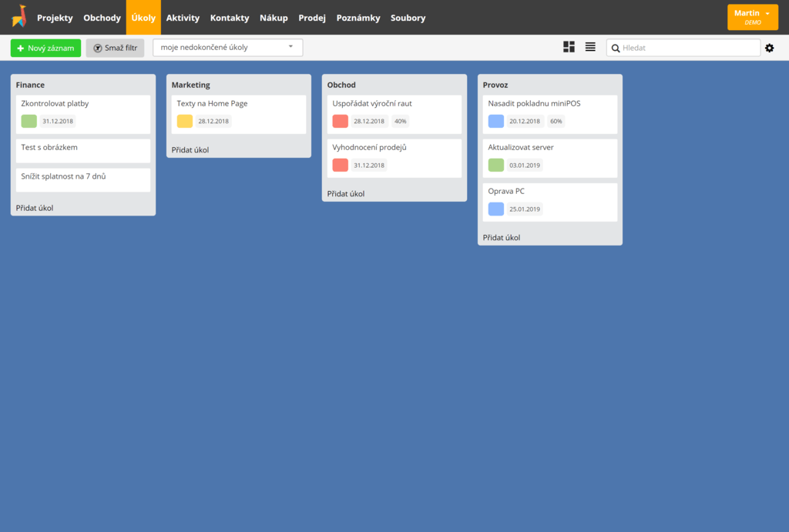Switch to list view
The height and width of the screenshot is (532, 789).
[x=590, y=47]
